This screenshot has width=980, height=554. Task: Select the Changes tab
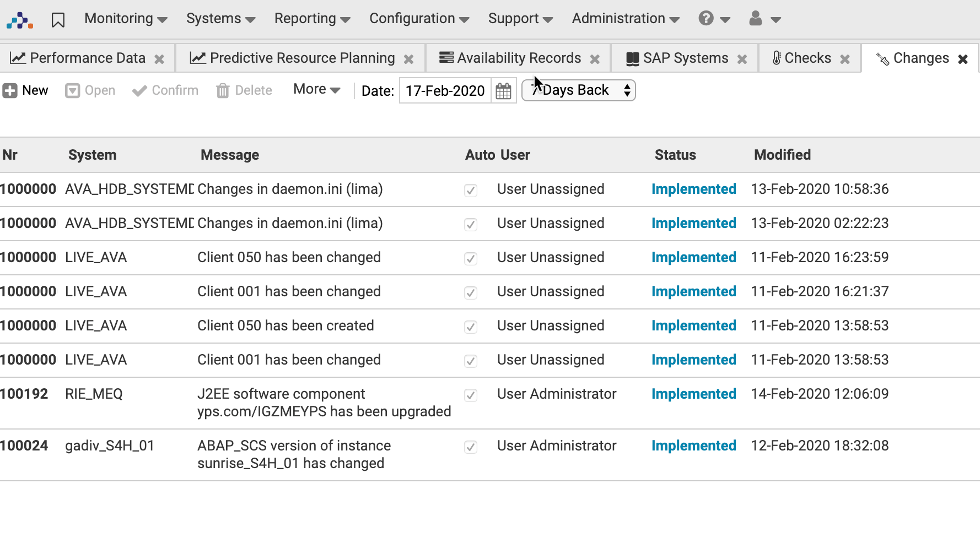pos(920,58)
